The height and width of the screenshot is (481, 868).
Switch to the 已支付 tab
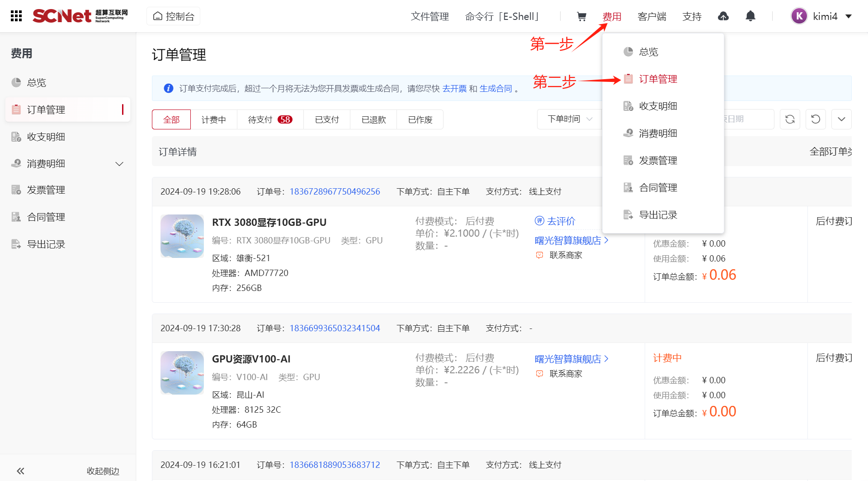pos(327,119)
